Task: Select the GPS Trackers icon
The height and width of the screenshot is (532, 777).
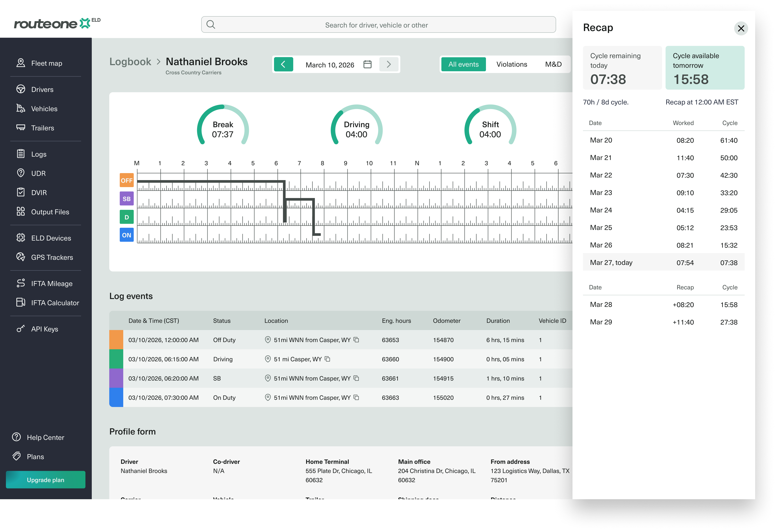Action: point(21,257)
